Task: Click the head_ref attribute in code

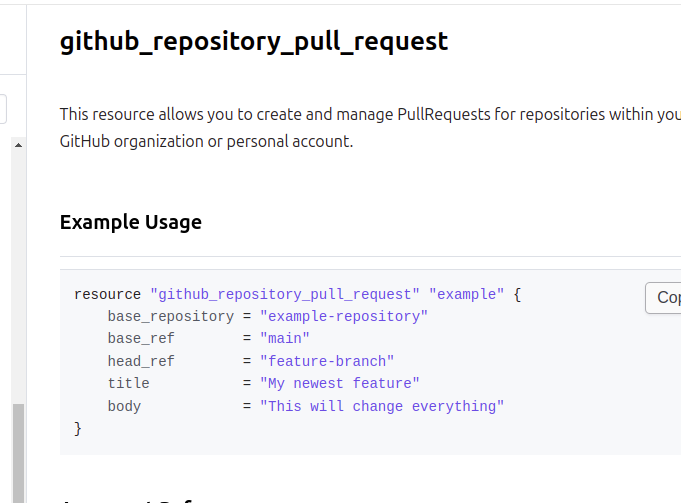Action: click(x=141, y=361)
